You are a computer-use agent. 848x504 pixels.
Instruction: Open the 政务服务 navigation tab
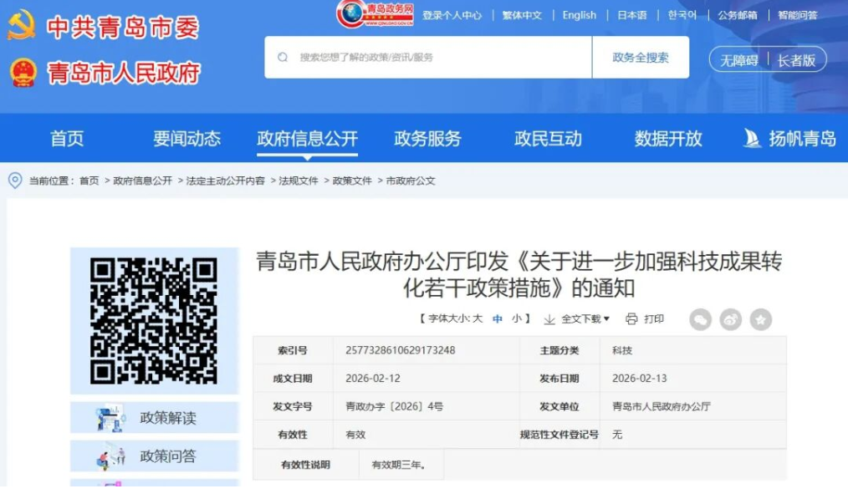[427, 139]
